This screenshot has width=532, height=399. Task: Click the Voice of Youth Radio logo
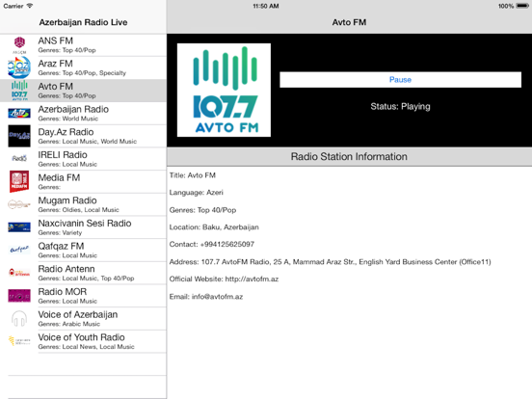tap(19, 340)
